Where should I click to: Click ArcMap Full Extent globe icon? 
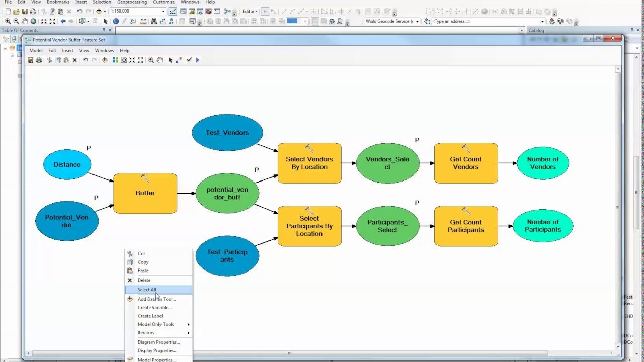33,21
